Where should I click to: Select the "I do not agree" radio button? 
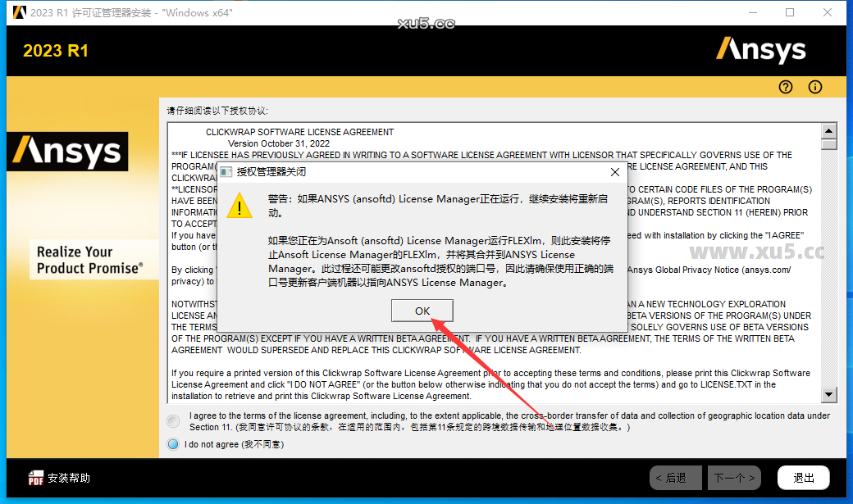point(173,444)
